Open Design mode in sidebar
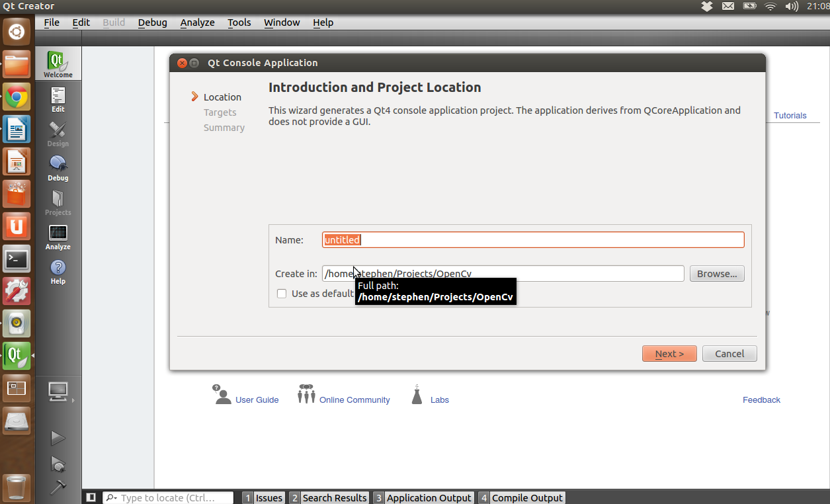 click(58, 134)
